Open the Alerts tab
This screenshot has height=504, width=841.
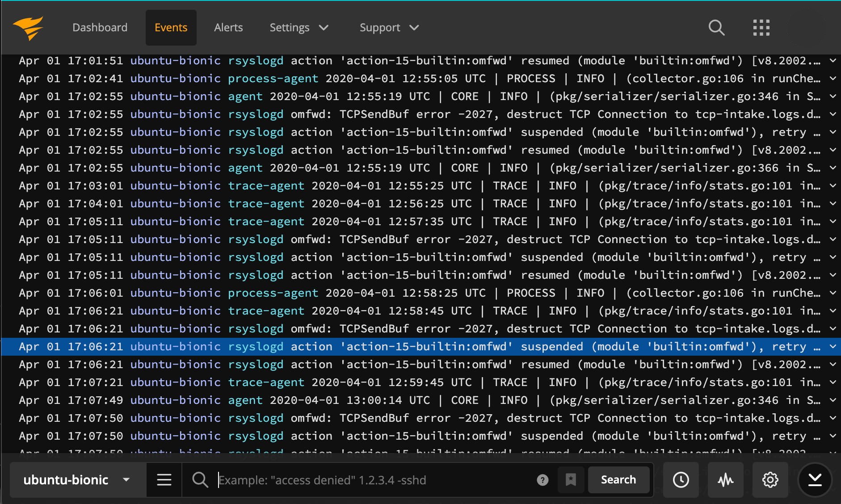pos(228,28)
